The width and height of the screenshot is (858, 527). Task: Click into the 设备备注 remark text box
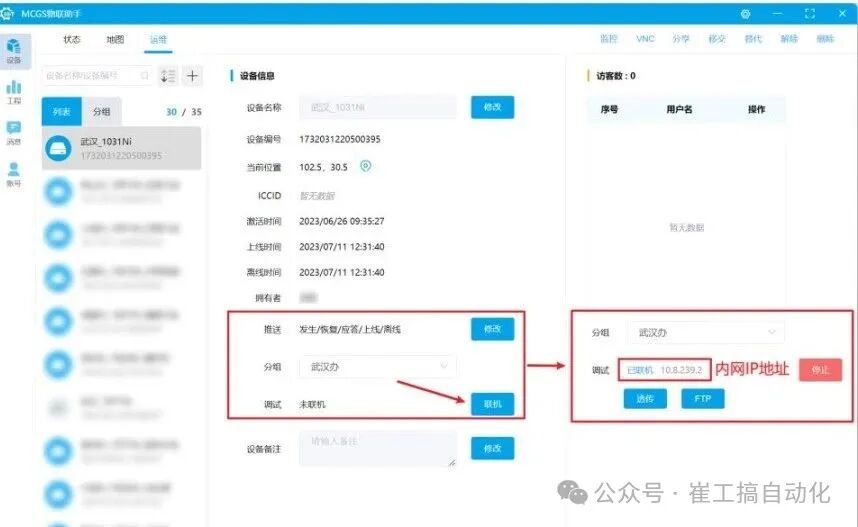coord(378,449)
